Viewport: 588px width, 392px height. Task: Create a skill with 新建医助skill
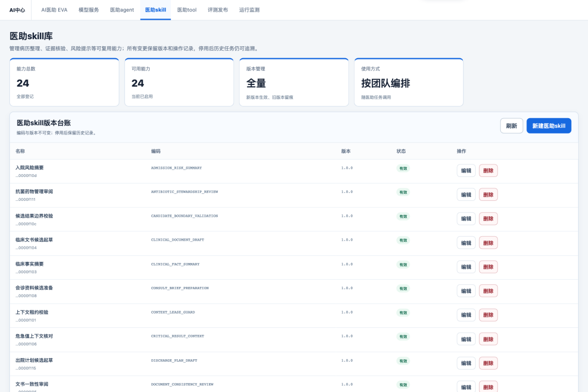pyautogui.click(x=549, y=126)
